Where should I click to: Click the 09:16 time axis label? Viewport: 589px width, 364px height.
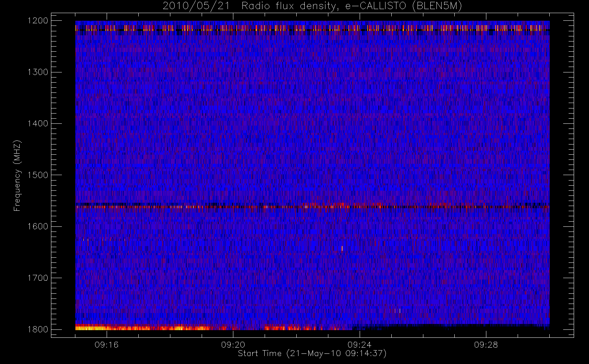(x=107, y=345)
